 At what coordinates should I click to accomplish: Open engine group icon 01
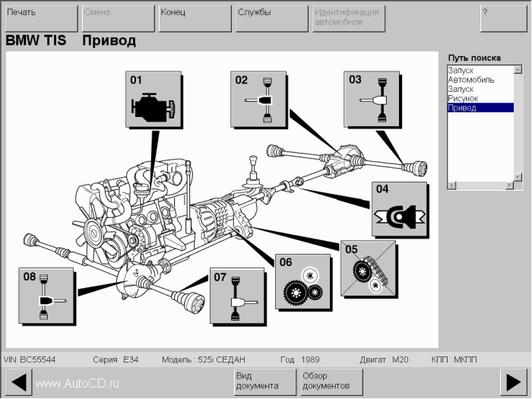pos(154,99)
